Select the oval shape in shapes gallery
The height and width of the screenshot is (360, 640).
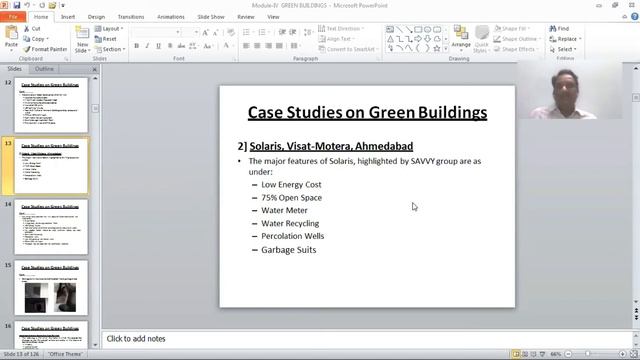[x=427, y=29]
